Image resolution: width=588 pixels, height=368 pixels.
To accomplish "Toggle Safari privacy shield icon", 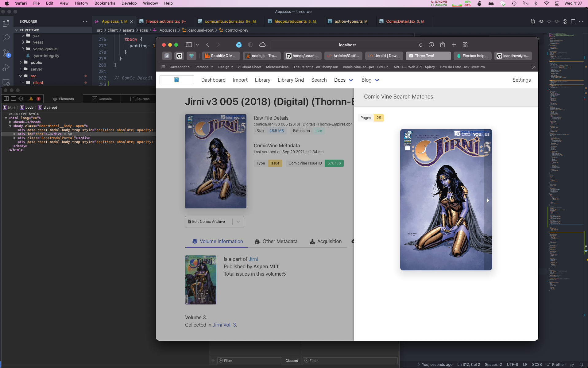I will pos(250,45).
